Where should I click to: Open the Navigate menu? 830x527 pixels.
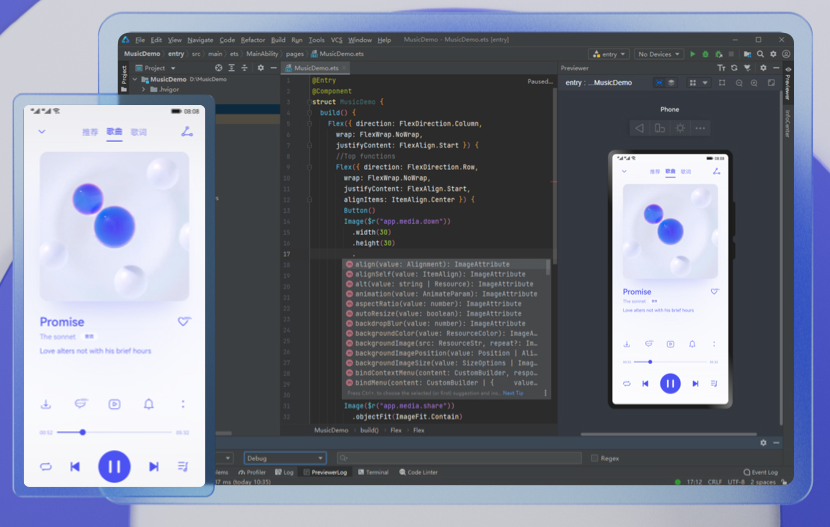pyautogui.click(x=200, y=40)
